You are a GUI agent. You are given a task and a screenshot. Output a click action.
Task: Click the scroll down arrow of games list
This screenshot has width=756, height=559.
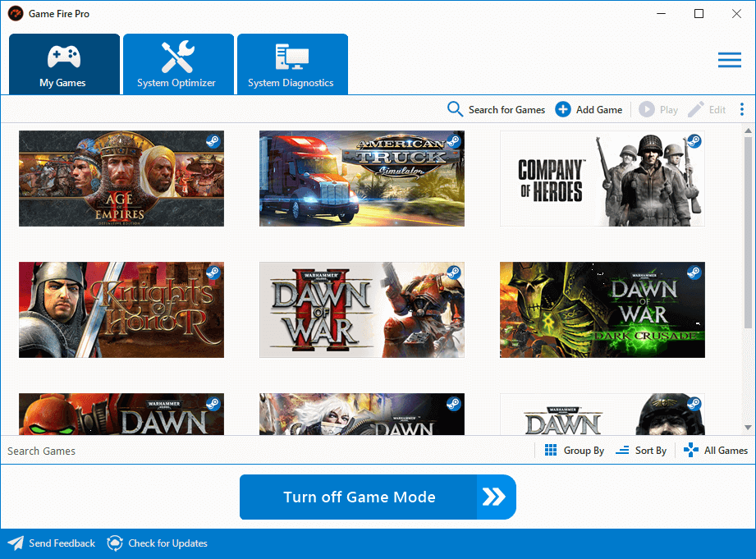[x=748, y=428]
